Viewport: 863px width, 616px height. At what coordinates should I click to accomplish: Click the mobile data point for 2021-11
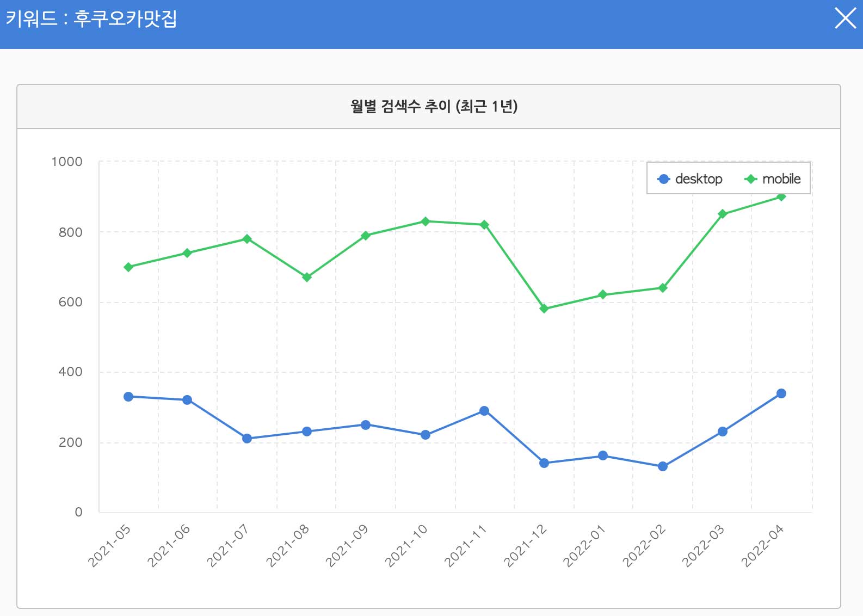tap(484, 225)
